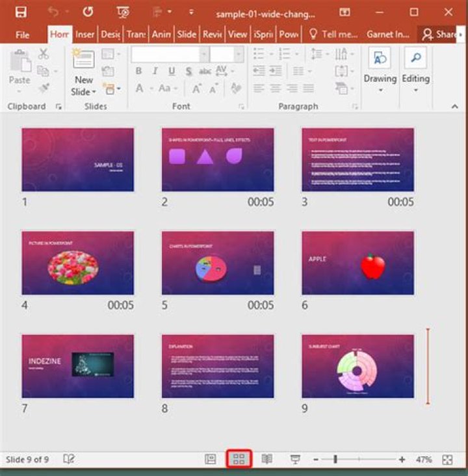
Task: Click the Cut scissors icon
Action: (44, 54)
